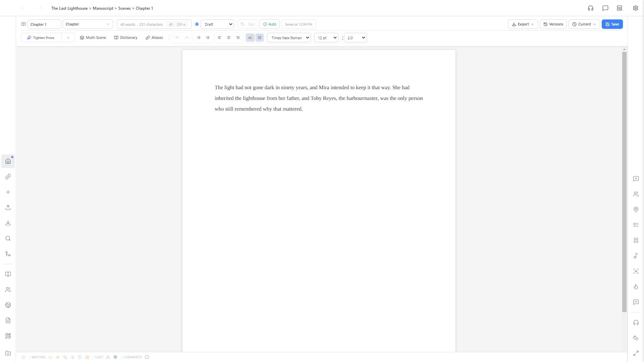Click the download icon in left sidebar
Screen dimensions: 644x362
pos(8,223)
